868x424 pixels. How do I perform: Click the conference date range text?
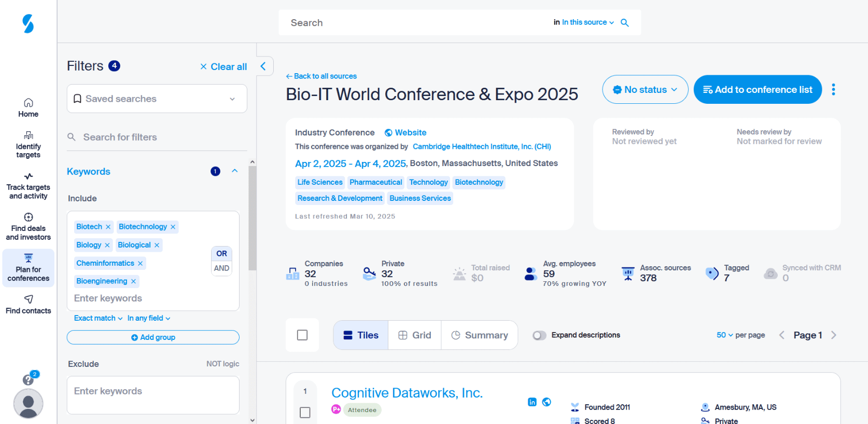click(x=351, y=163)
